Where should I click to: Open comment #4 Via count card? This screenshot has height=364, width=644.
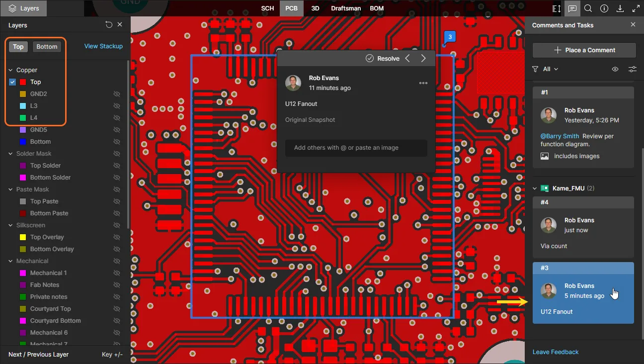tap(583, 226)
